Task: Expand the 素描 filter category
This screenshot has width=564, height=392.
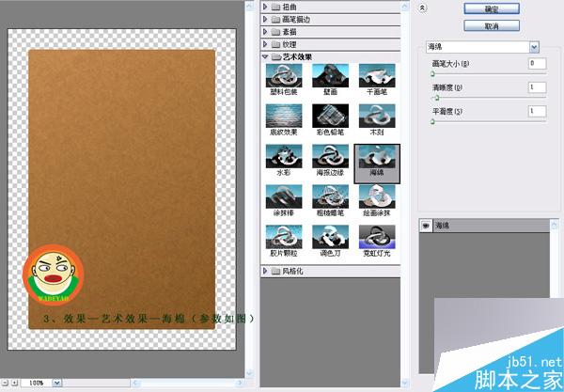Action: pyautogui.click(x=265, y=32)
